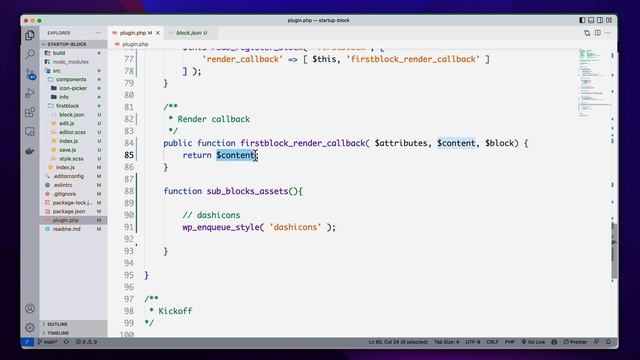The height and width of the screenshot is (360, 640).
Task: Open the Run and Debug view
Action: point(30,93)
